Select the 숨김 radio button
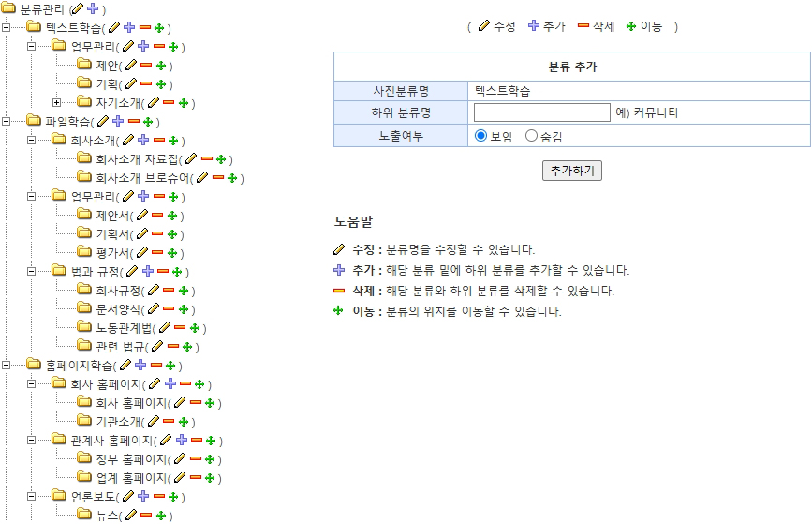The image size is (812, 524). click(531, 135)
